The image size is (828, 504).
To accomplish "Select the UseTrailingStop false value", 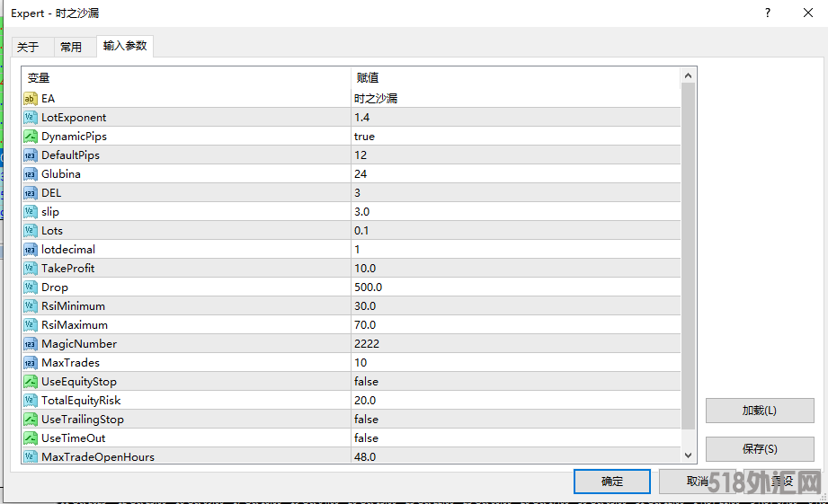I will pos(366,420).
